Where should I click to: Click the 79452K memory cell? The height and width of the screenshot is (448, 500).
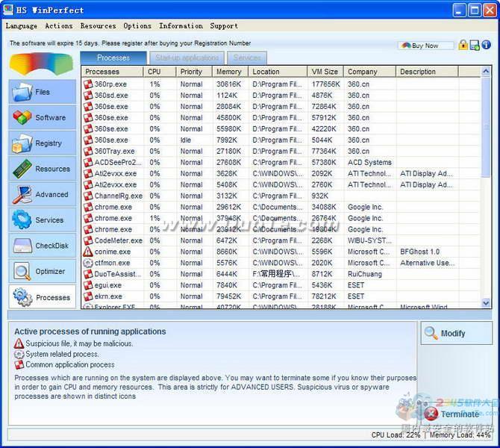[228, 296]
